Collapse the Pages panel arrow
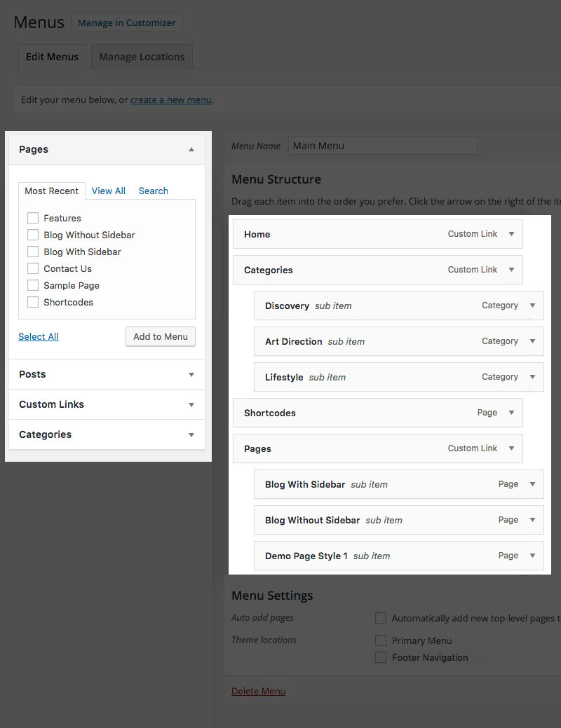561x728 pixels. point(191,149)
